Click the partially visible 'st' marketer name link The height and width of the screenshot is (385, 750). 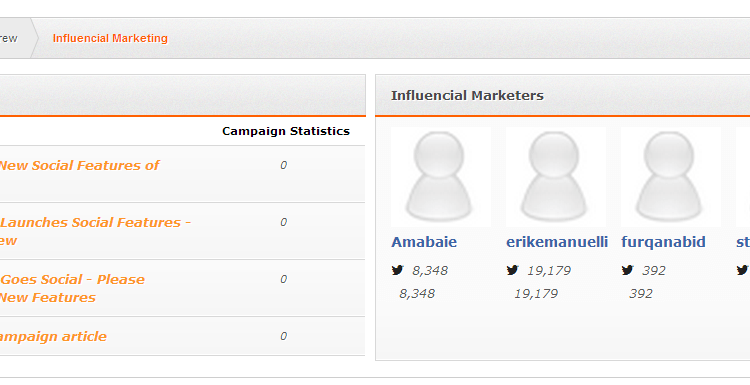coord(743,242)
